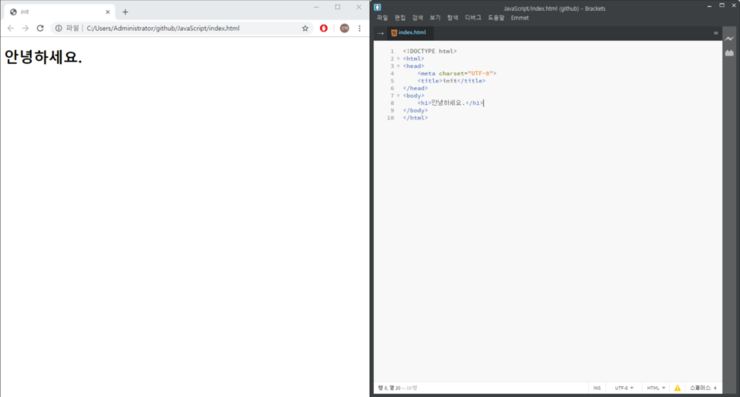
Task: Click the closing </head> tag line
Action: click(415, 88)
